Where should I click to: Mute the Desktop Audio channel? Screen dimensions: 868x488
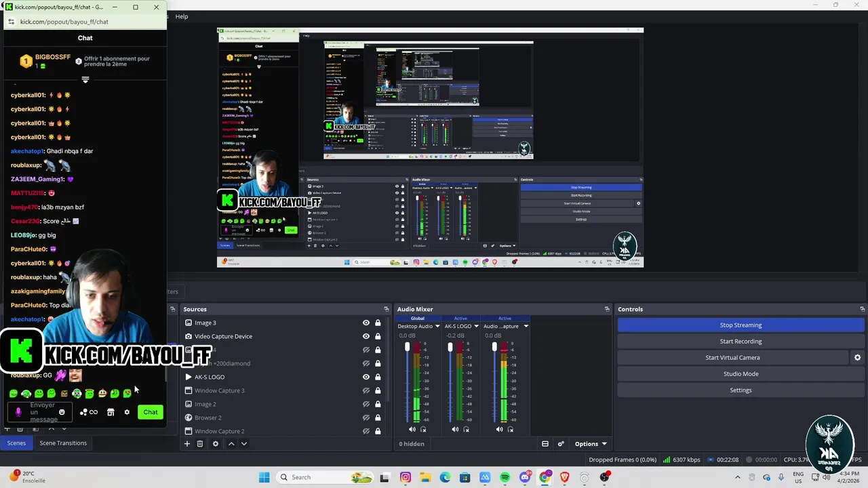[x=412, y=430]
